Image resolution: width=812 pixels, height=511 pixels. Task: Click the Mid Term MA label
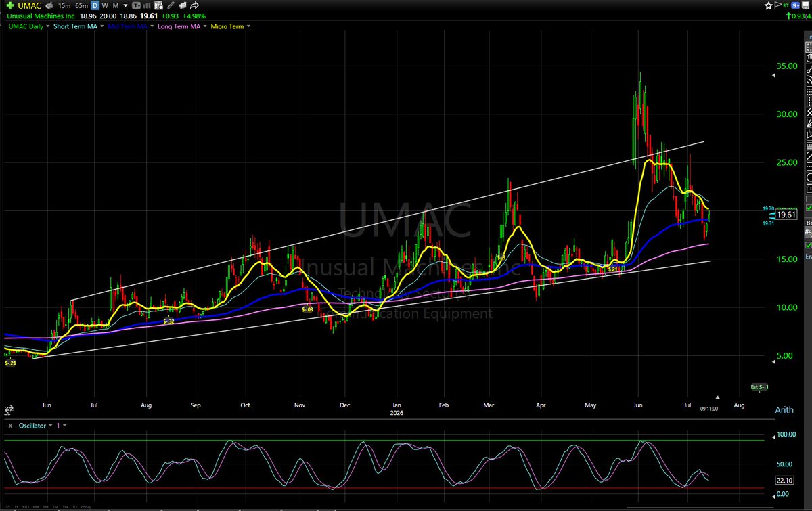(127, 26)
